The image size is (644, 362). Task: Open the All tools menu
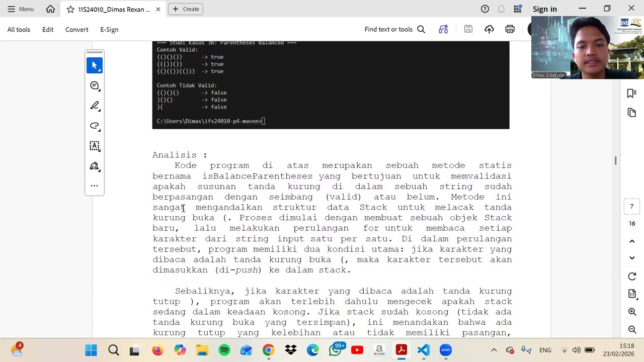click(x=19, y=30)
